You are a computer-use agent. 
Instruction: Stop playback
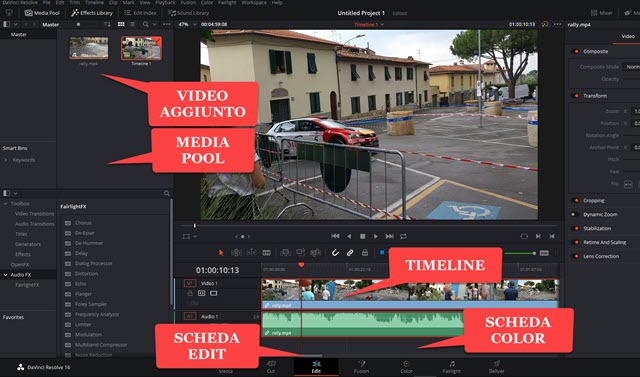click(362, 236)
